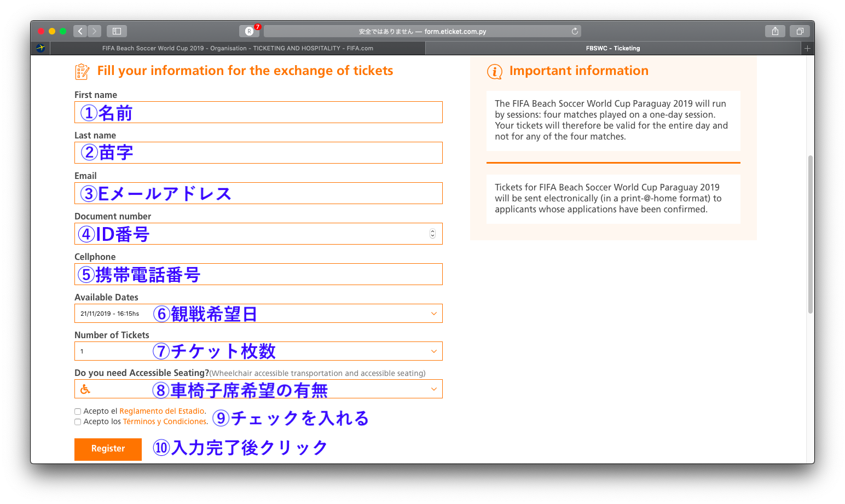Viewport: 845px width, 504px height.
Task: Click the "Important information" heading
Action: click(x=579, y=71)
